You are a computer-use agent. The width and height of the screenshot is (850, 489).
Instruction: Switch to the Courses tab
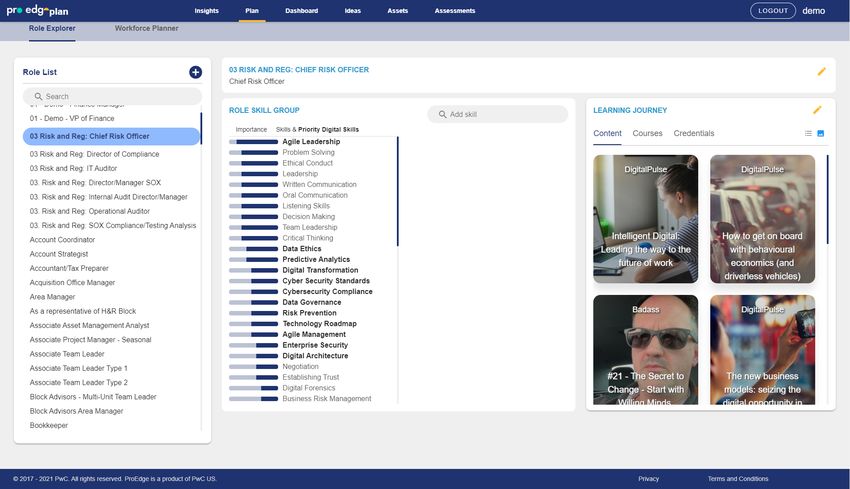(x=647, y=133)
